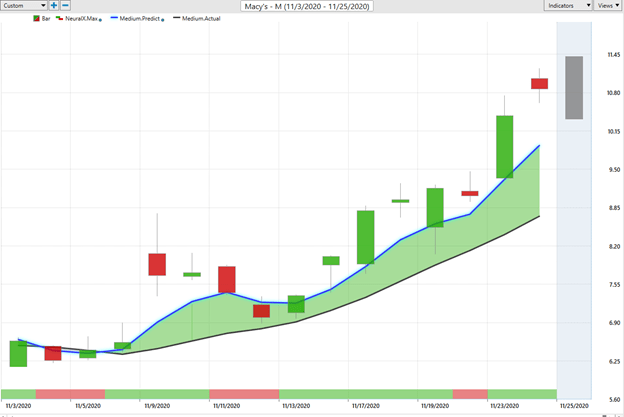Click the blue Medium.Predict line swatch
The width and height of the screenshot is (624, 417).
point(116,19)
